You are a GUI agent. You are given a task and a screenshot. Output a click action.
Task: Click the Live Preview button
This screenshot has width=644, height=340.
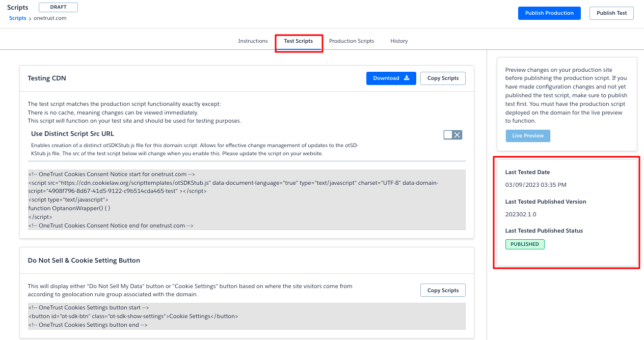527,136
